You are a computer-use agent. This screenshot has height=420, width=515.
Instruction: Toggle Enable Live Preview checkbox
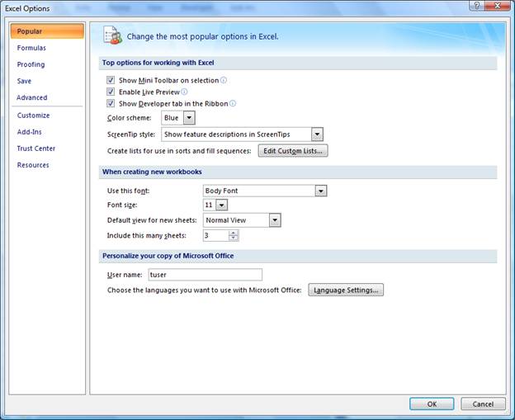(x=111, y=92)
